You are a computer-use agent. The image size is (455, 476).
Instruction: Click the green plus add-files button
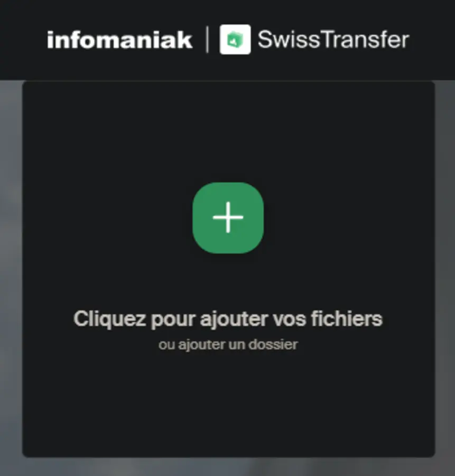228,218
